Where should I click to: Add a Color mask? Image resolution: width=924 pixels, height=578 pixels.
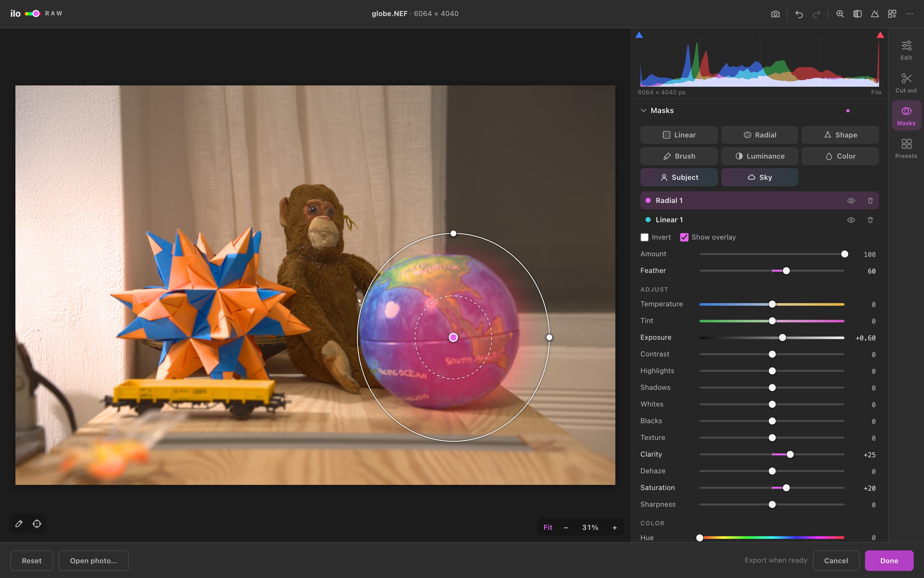click(x=840, y=156)
